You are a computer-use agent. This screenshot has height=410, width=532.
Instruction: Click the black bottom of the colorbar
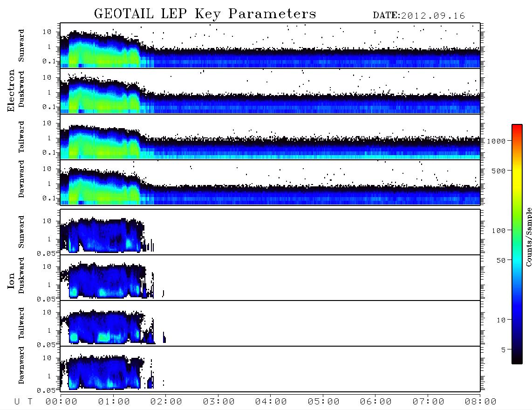click(517, 360)
